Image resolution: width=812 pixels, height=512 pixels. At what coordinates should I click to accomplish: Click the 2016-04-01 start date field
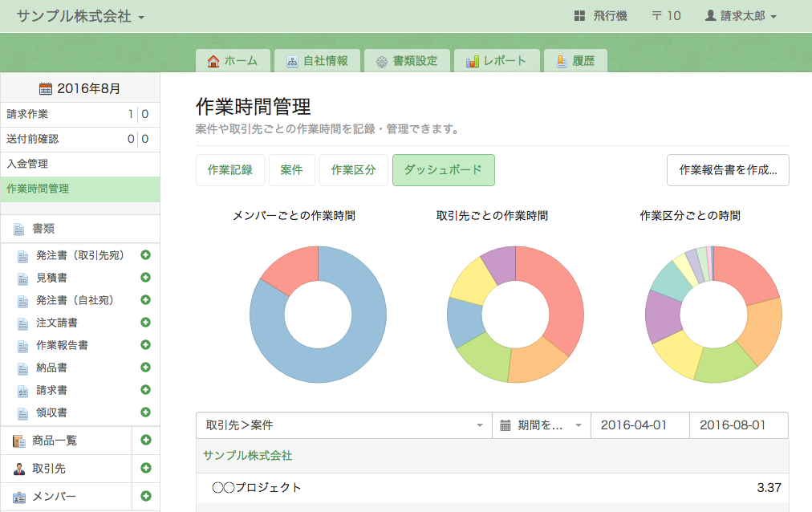point(639,425)
